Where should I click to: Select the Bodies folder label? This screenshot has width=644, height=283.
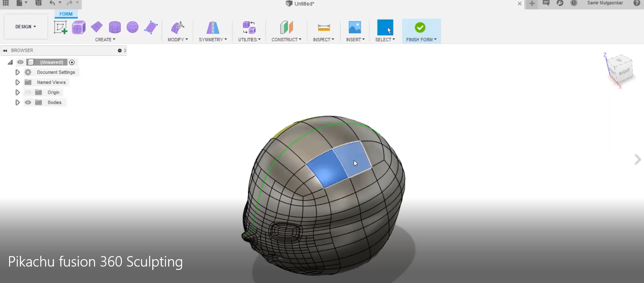54,102
